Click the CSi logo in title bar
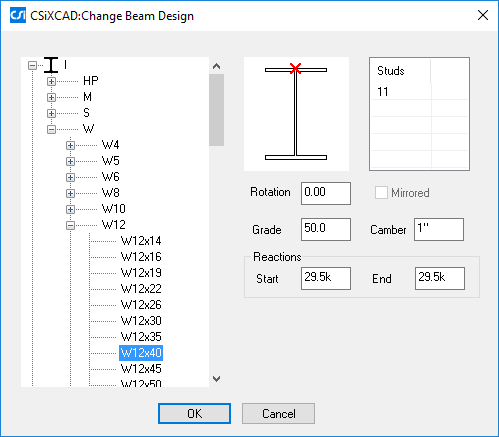Image resolution: width=499 pixels, height=437 pixels. coord(18,15)
